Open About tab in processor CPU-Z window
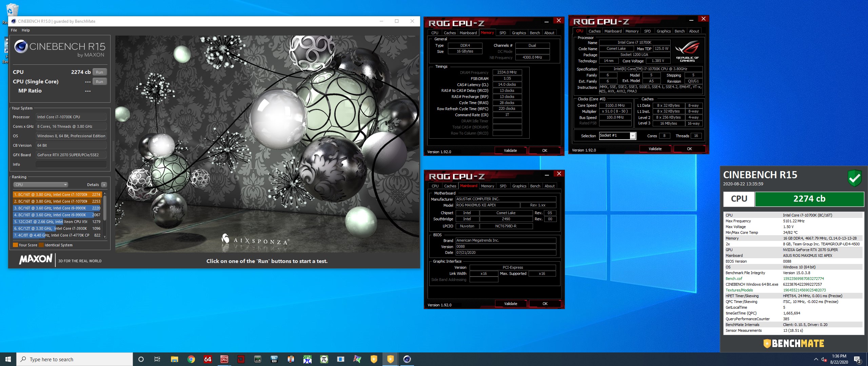Viewport: 868px width, 366px height. pyautogui.click(x=694, y=31)
